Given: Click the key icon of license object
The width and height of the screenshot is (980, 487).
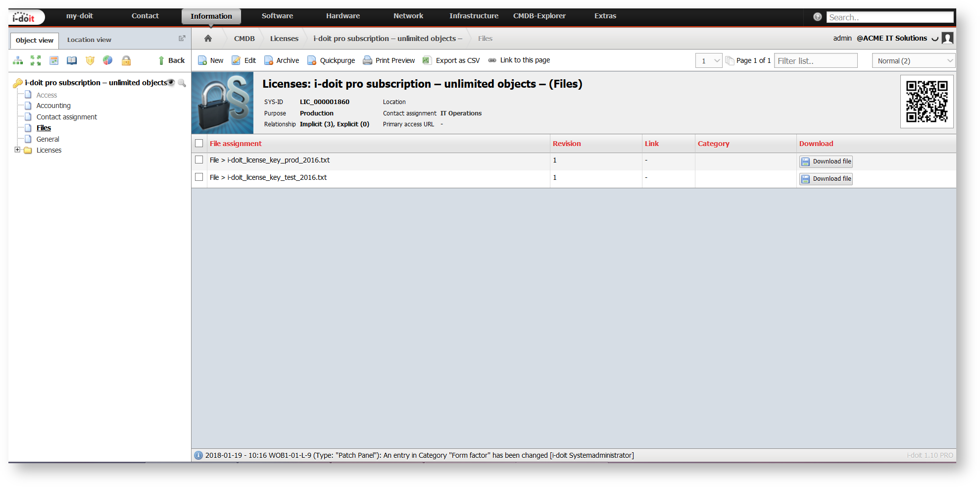Looking at the screenshot, I should pyautogui.click(x=18, y=83).
